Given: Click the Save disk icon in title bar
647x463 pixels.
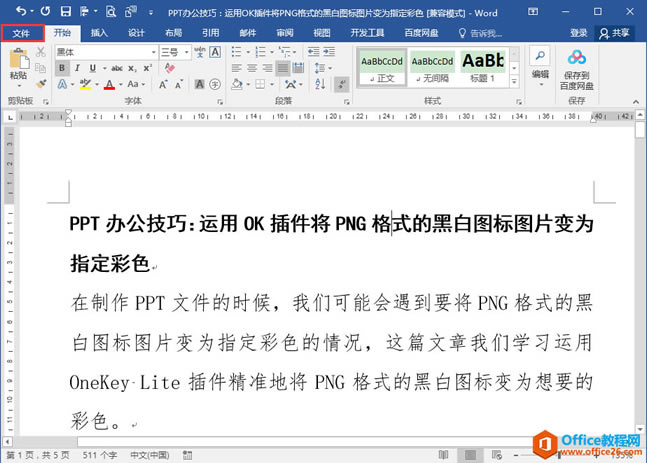Looking at the screenshot, I should 66,12.
